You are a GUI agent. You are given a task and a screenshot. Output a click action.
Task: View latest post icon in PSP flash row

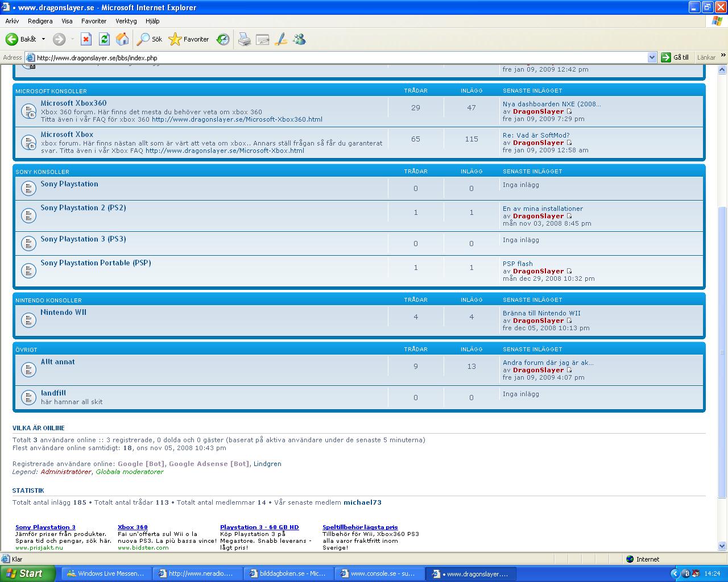point(569,271)
